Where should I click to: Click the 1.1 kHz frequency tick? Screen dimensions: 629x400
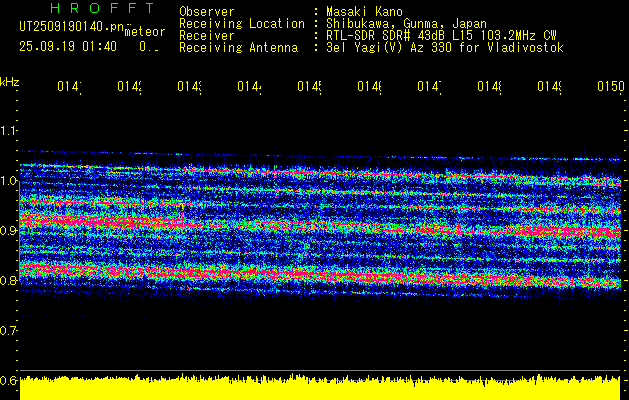click(9, 130)
